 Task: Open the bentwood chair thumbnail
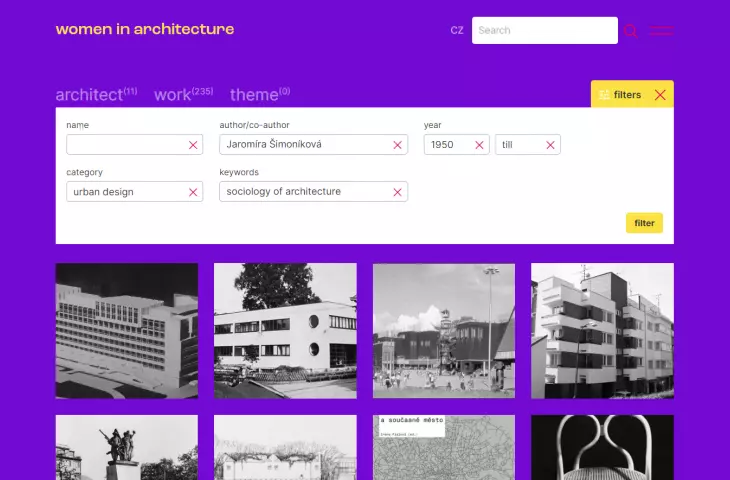pyautogui.click(x=602, y=447)
